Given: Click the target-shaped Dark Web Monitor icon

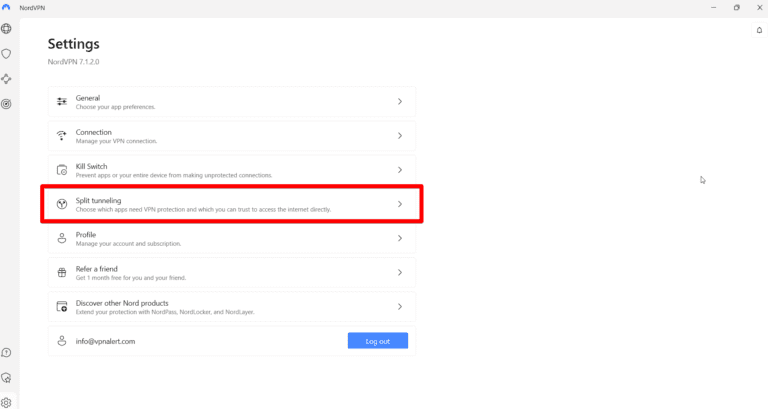Looking at the screenshot, I should tap(7, 104).
